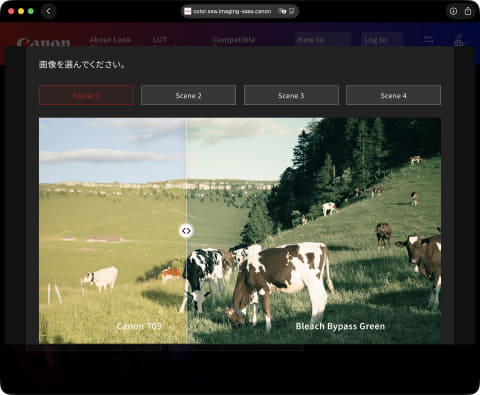Click the Bleach Bypass Green side of the preview
The height and width of the screenshot is (395, 480).
[x=313, y=231]
